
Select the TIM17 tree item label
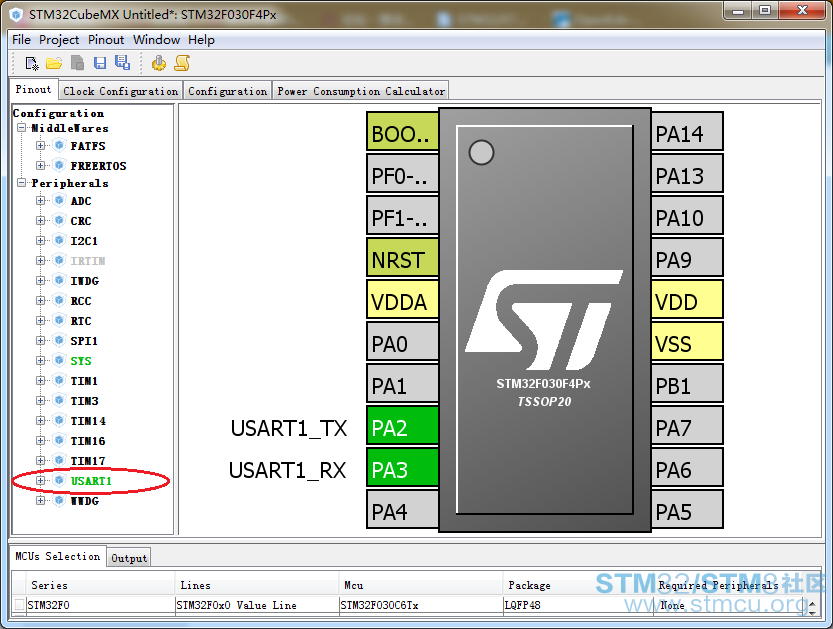point(88,461)
